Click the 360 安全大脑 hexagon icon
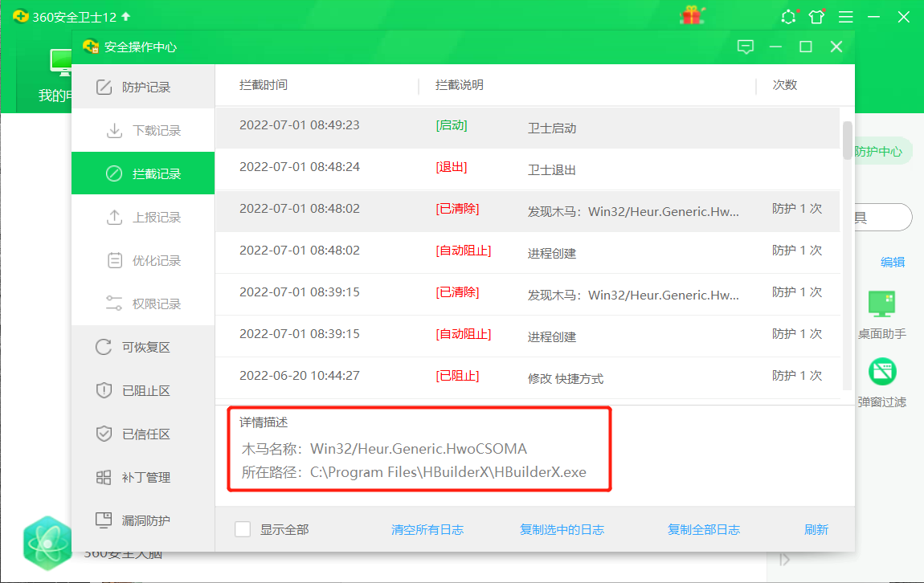The width and height of the screenshot is (924, 583). click(47, 540)
